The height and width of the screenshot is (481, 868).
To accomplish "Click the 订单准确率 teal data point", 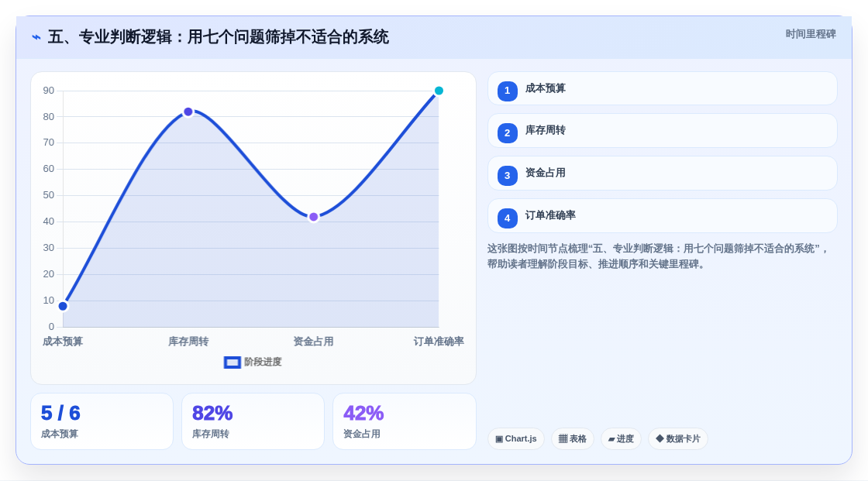I will (439, 91).
